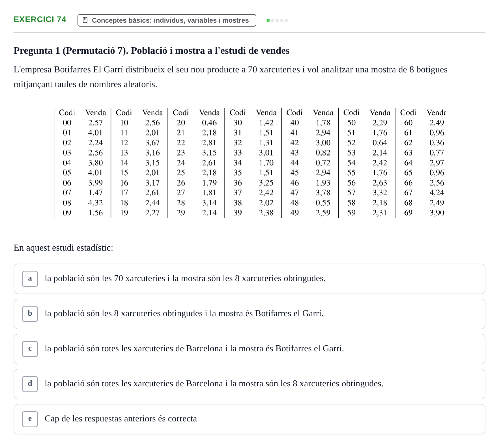Click sales value 3,90 for code 69

437,213
